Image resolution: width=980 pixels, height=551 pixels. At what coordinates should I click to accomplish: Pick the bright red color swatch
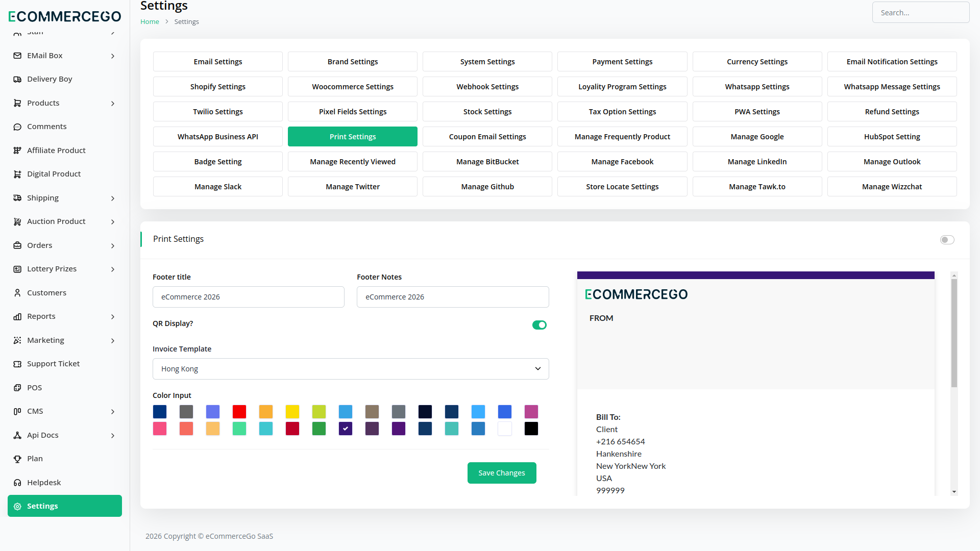[239, 412]
